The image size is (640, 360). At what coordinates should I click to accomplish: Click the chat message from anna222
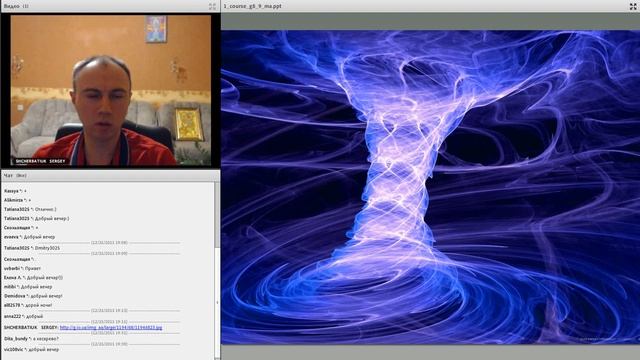(23, 316)
